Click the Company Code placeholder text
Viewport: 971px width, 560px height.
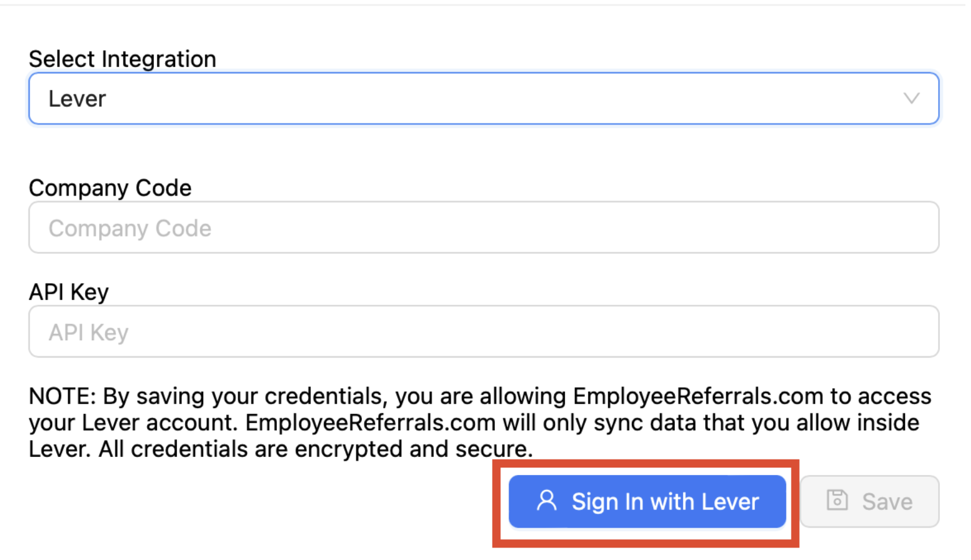129,227
